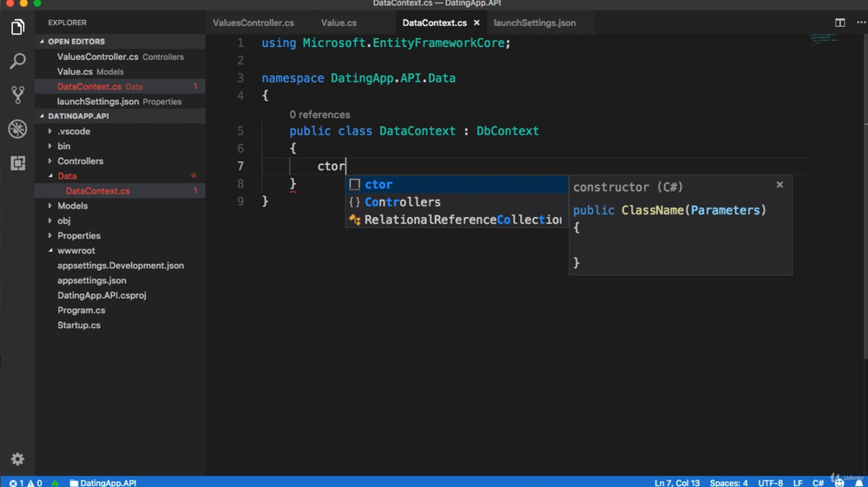This screenshot has width=868, height=487.
Task: Expand the bin folder
Action: 63,146
